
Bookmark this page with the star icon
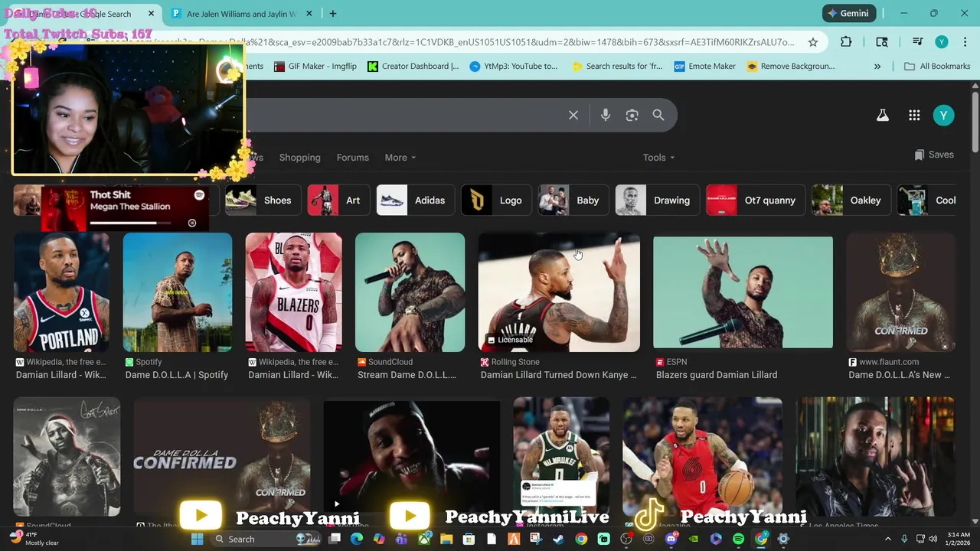click(813, 42)
